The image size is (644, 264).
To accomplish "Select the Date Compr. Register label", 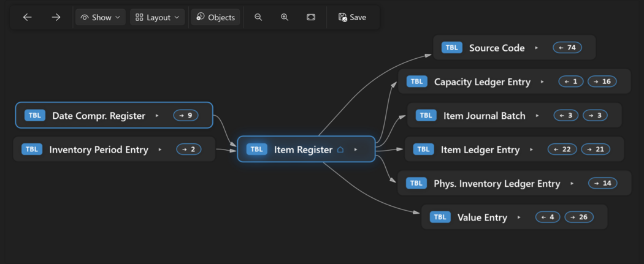I will click(x=99, y=116).
